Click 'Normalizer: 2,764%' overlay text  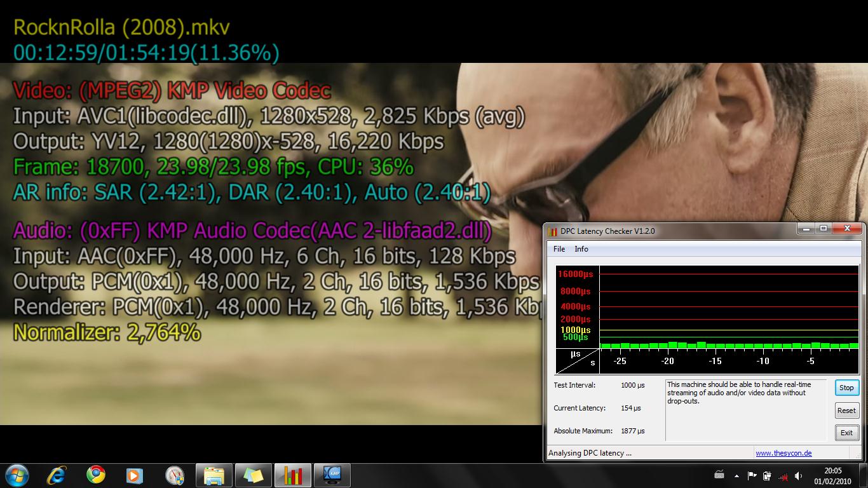(107, 332)
